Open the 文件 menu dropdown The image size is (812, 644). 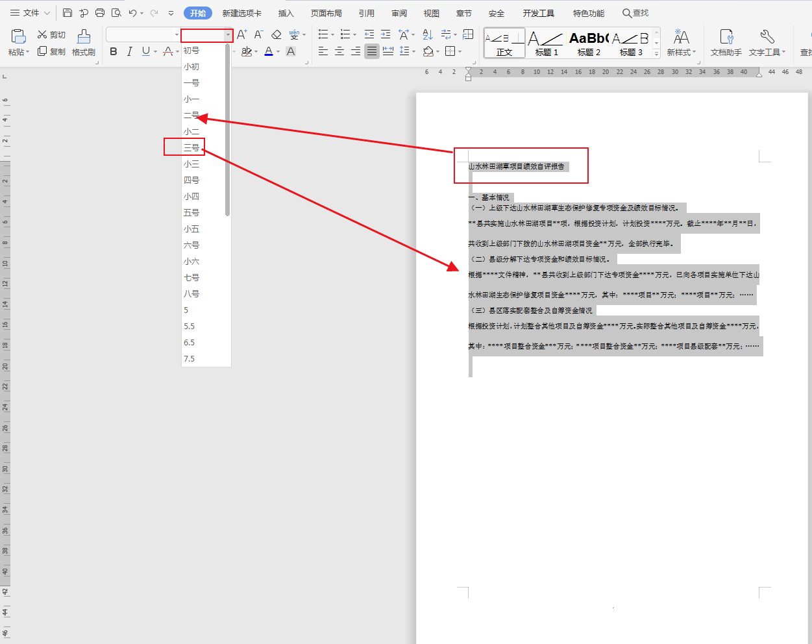coord(31,13)
